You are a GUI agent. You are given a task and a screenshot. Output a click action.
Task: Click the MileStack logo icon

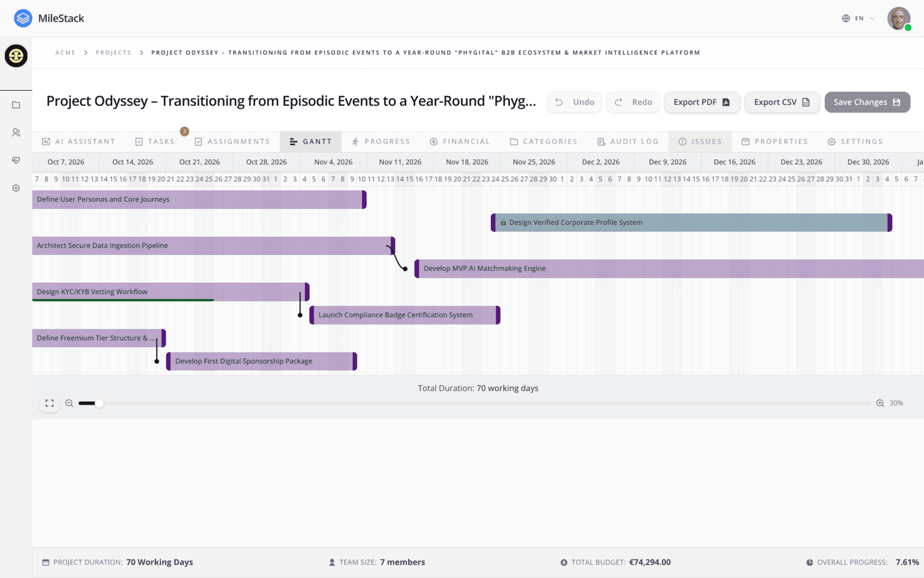pos(23,18)
